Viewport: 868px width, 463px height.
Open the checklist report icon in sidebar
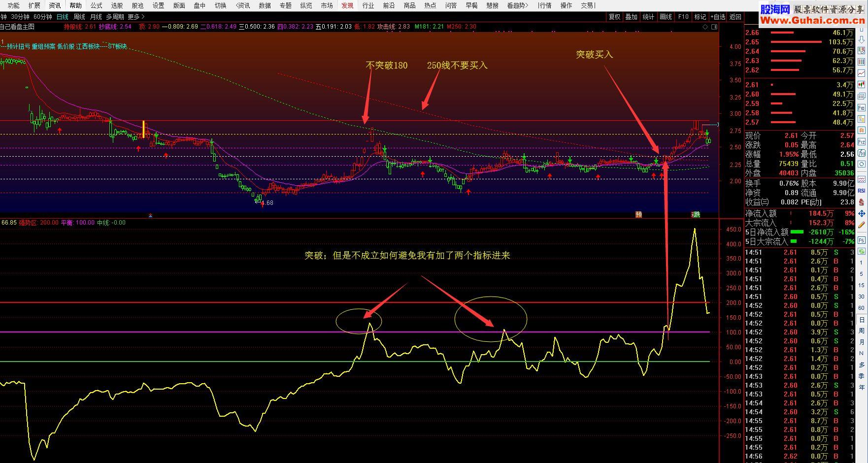862,50
